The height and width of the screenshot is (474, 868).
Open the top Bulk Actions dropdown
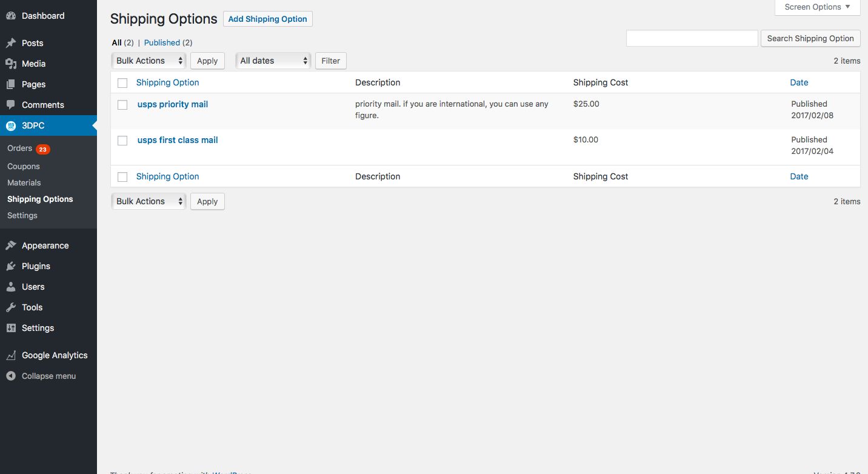pos(149,61)
